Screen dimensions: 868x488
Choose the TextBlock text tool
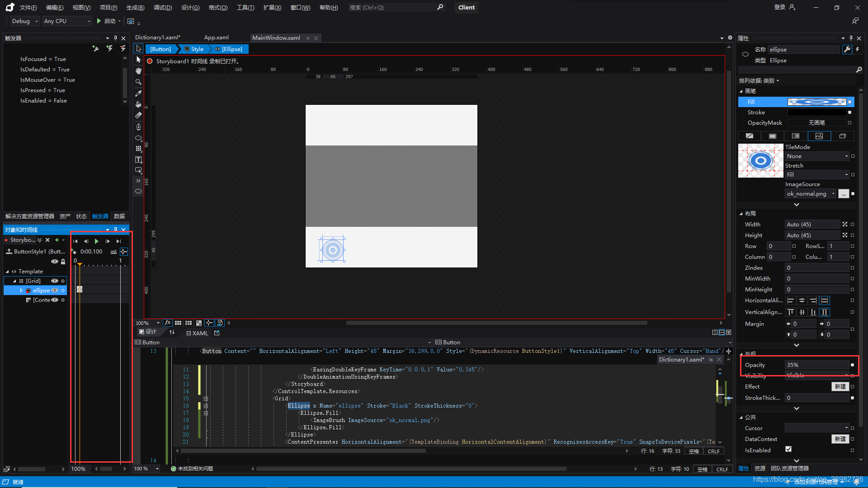pyautogui.click(x=138, y=160)
